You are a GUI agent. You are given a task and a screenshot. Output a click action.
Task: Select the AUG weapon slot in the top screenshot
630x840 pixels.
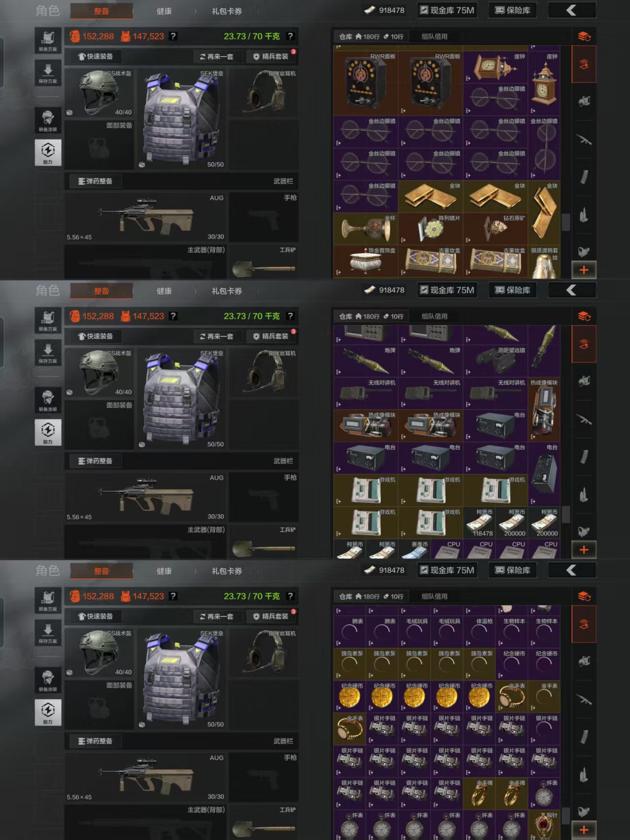click(x=146, y=217)
